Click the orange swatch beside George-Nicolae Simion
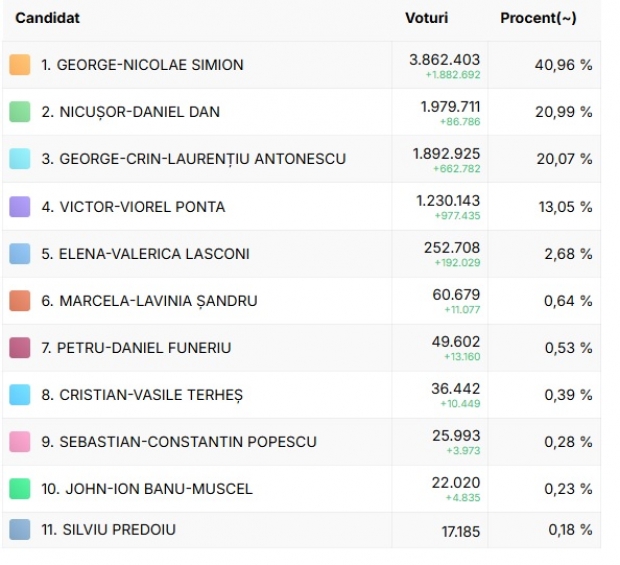The image size is (620, 565). coord(20,65)
